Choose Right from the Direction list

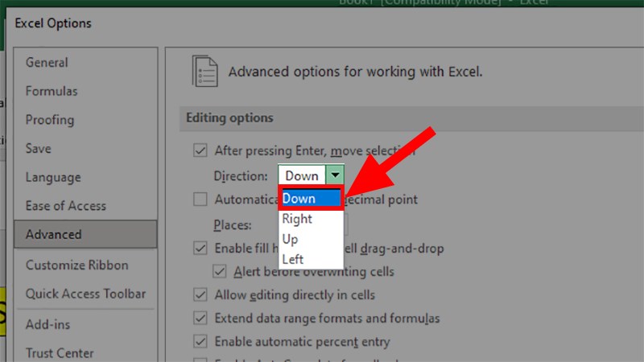[x=297, y=219]
